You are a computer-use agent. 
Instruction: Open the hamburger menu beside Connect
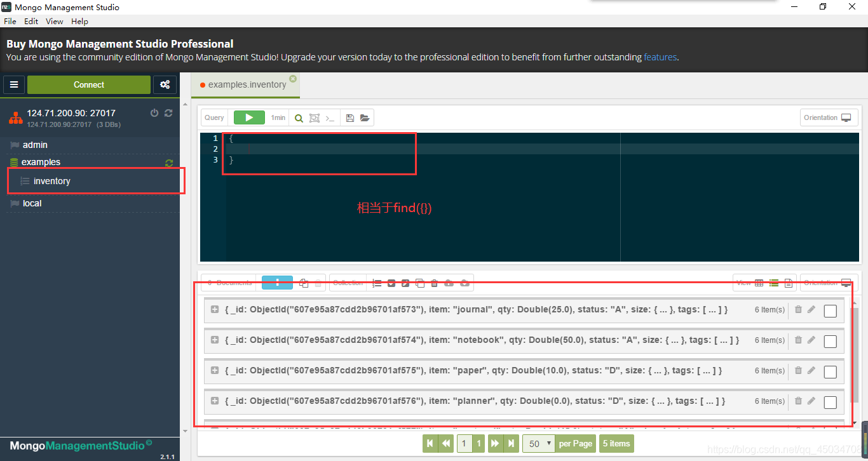point(14,84)
